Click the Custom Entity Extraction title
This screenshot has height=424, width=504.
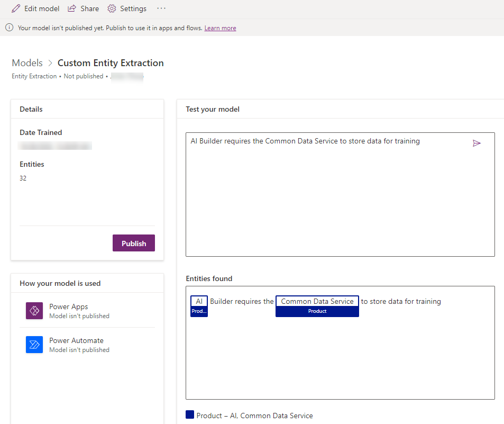click(111, 63)
